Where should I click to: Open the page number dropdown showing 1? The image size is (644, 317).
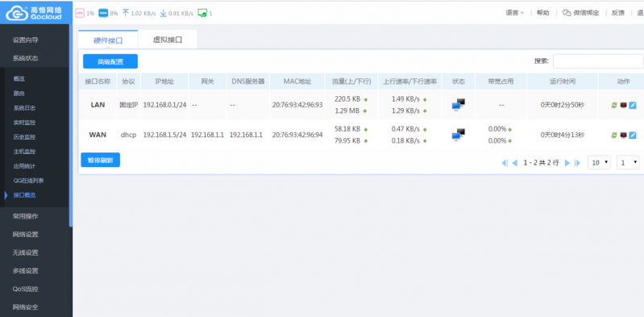click(628, 162)
